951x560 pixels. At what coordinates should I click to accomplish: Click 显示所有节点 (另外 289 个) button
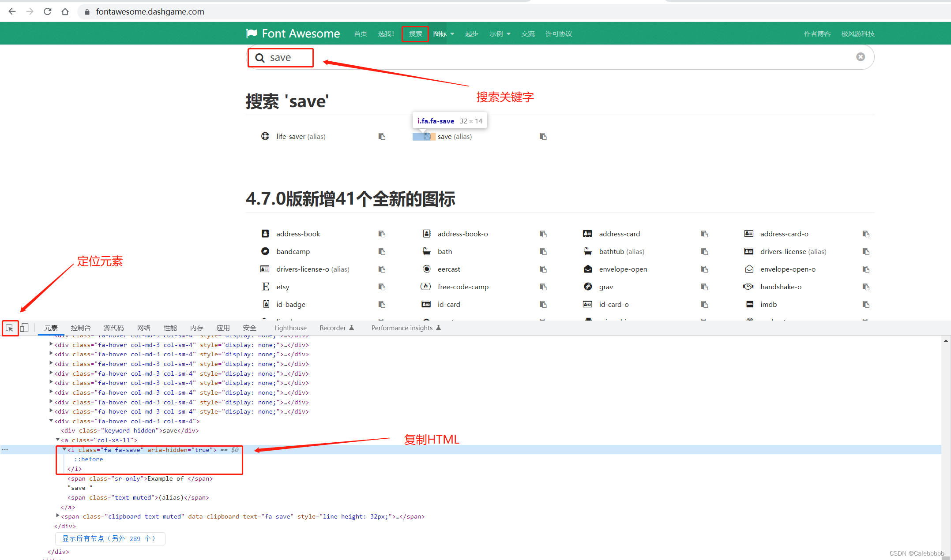(110, 538)
